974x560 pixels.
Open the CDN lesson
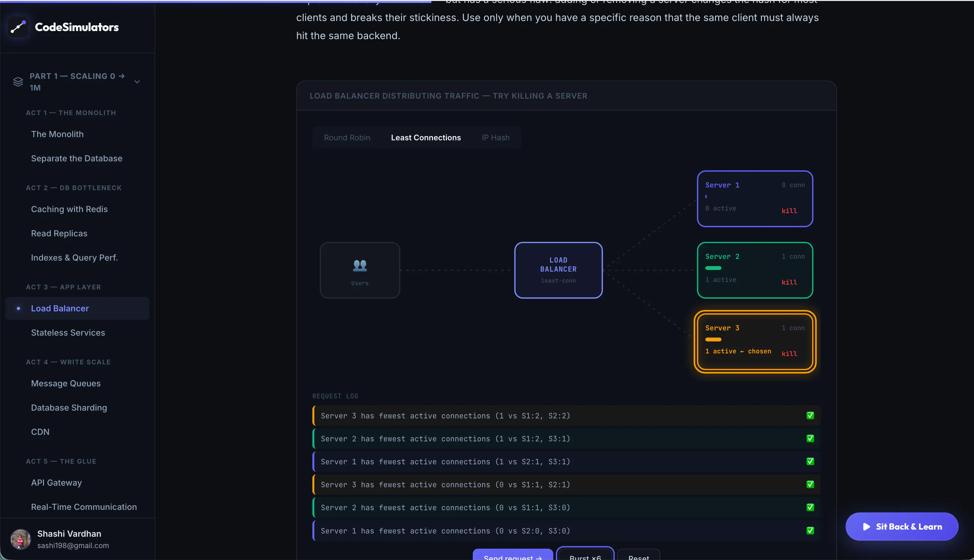coord(40,432)
